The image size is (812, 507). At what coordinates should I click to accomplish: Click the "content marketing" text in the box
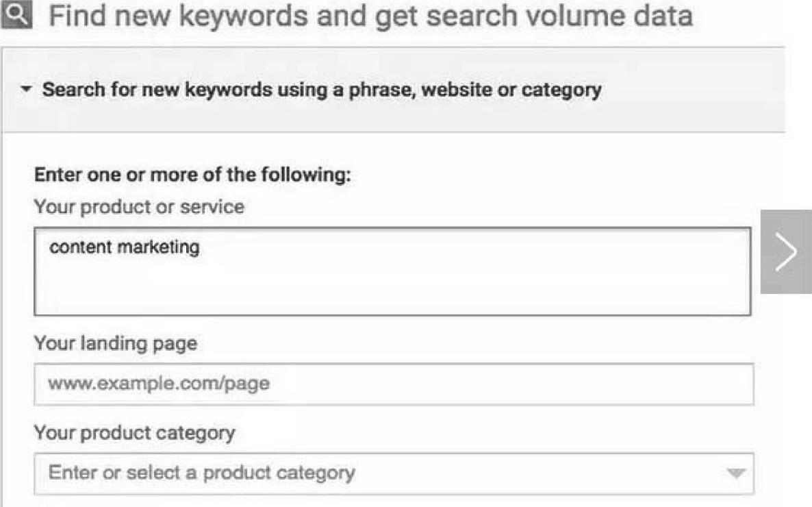tap(124, 247)
